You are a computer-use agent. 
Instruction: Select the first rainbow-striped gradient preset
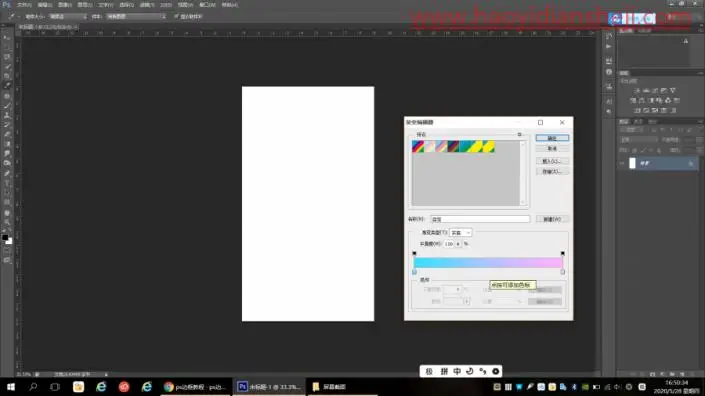(418, 147)
